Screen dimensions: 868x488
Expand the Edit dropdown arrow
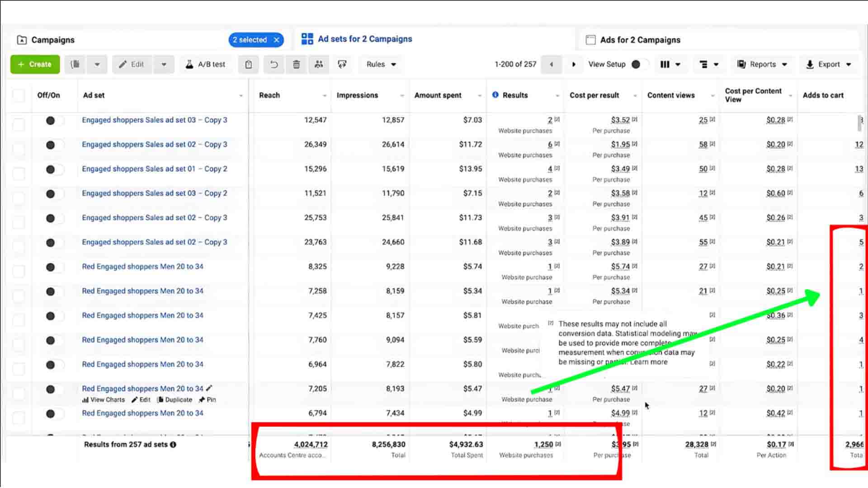(x=164, y=64)
